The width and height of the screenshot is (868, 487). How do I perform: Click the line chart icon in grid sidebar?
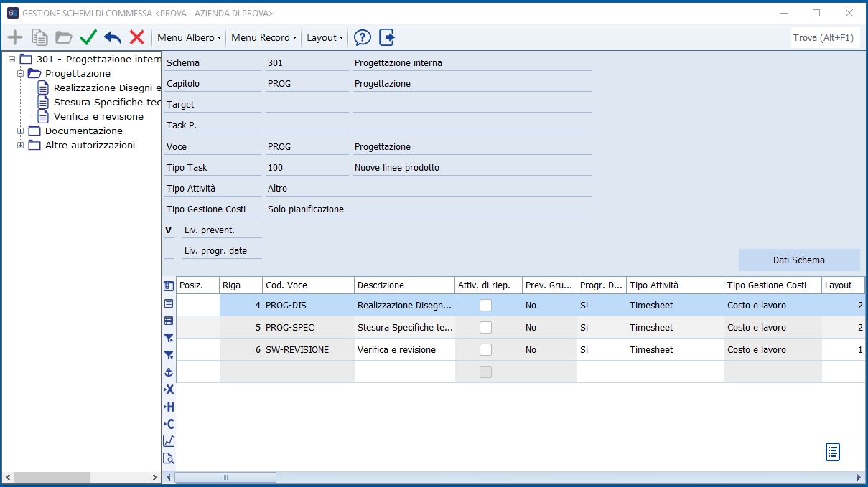169,441
